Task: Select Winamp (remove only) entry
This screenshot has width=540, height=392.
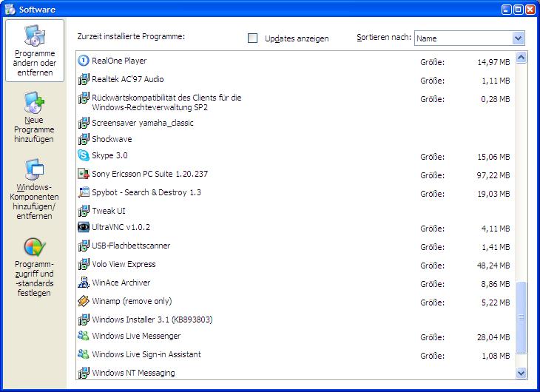Action: click(132, 301)
